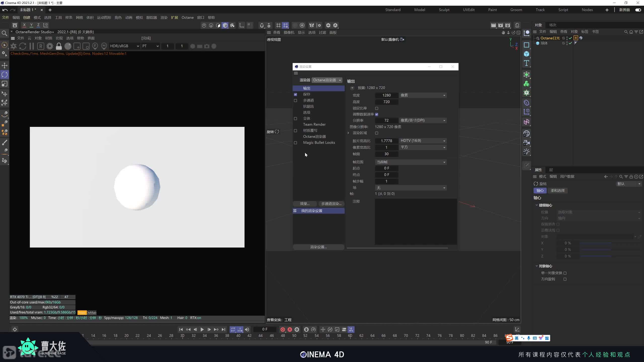The height and width of the screenshot is (362, 644).
Task: Open the 渲染器 Octane dropdown
Action: [x=327, y=80]
